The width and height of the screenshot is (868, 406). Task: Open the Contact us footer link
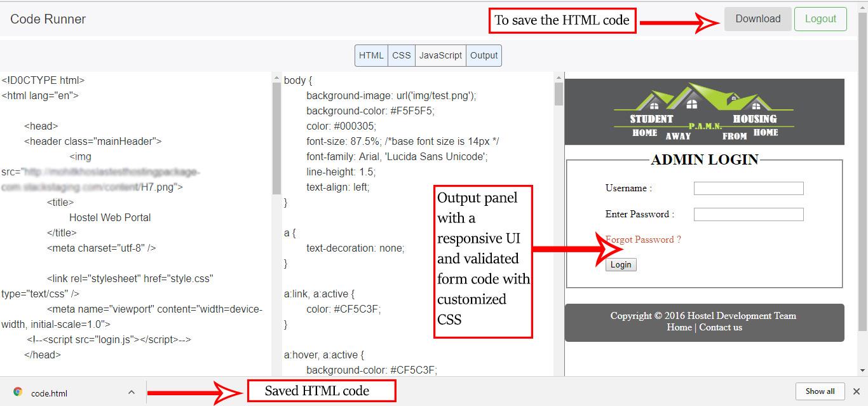click(x=721, y=327)
